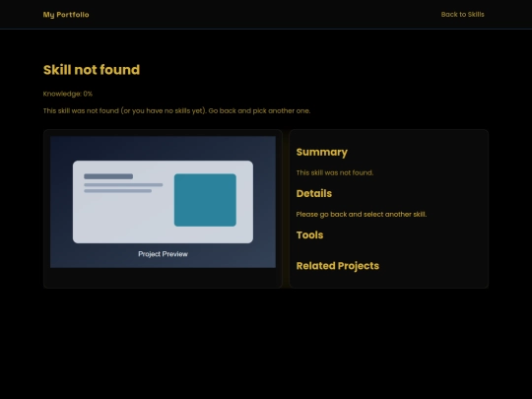Click the Project Preview caption
532x399 pixels.
(x=163, y=254)
